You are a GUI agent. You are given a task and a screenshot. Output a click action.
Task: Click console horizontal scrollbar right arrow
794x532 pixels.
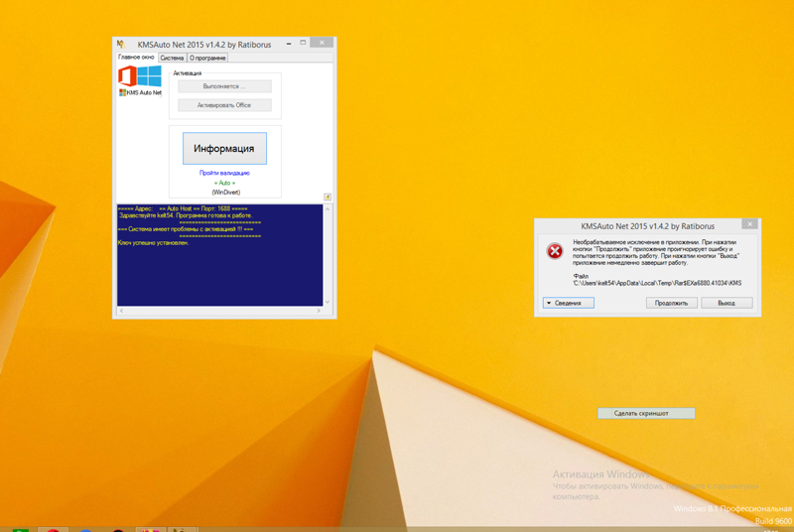point(319,311)
